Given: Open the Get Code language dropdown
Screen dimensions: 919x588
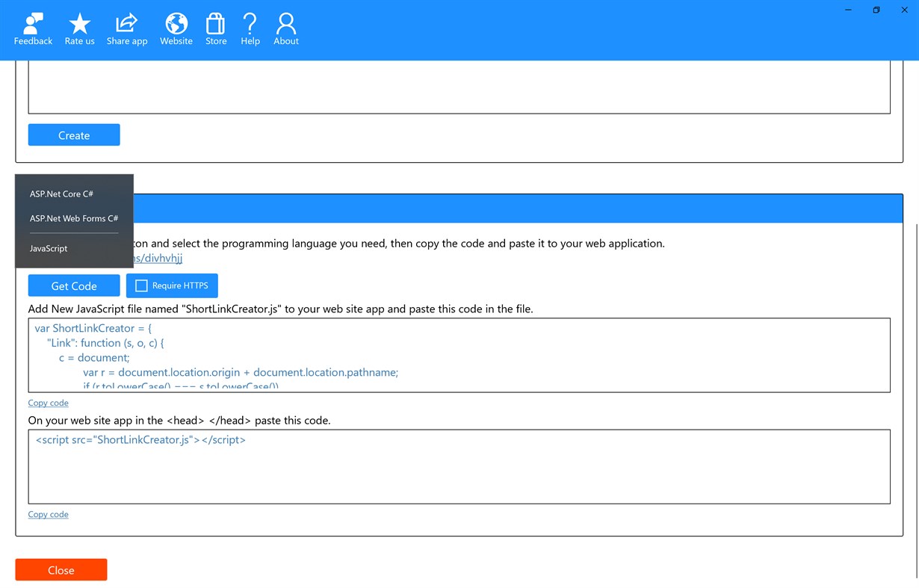Looking at the screenshot, I should (74, 285).
